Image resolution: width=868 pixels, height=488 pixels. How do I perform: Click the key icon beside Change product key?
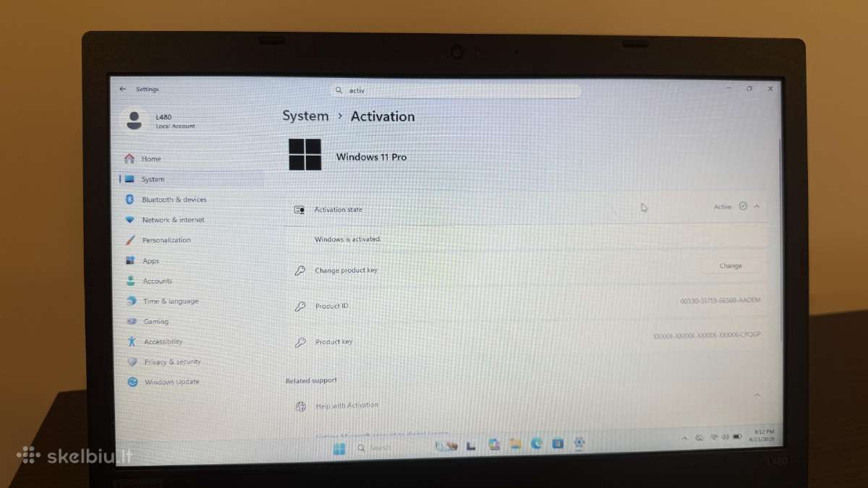tap(300, 270)
